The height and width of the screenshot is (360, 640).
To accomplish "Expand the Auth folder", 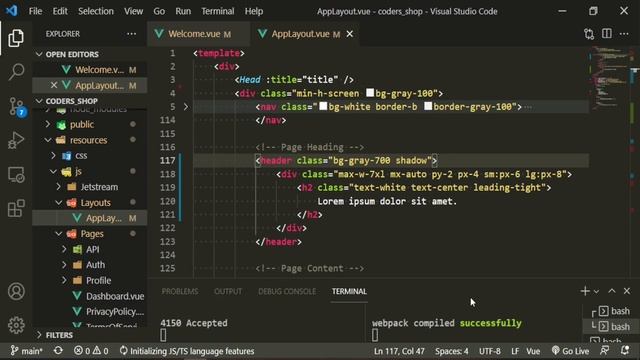I will (64, 265).
